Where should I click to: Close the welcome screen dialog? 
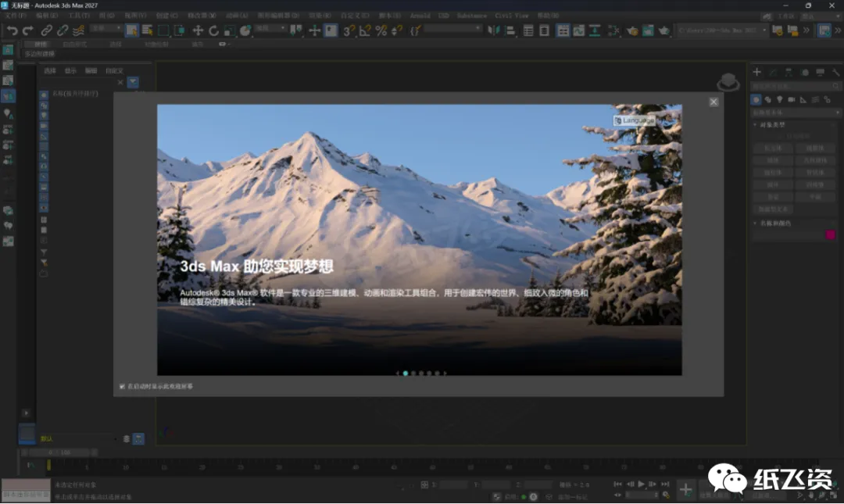pyautogui.click(x=713, y=102)
